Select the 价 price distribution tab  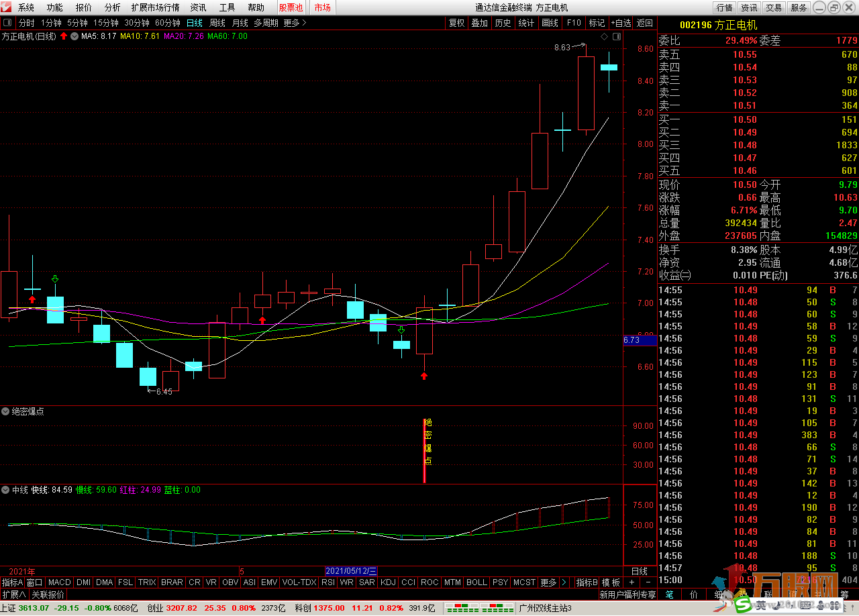pos(694,595)
